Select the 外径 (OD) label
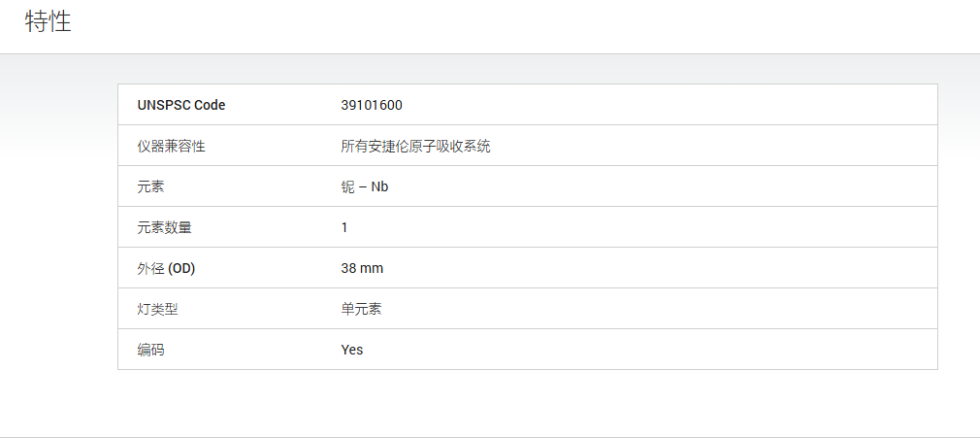Viewport: 980px width, 438px height. [x=166, y=268]
